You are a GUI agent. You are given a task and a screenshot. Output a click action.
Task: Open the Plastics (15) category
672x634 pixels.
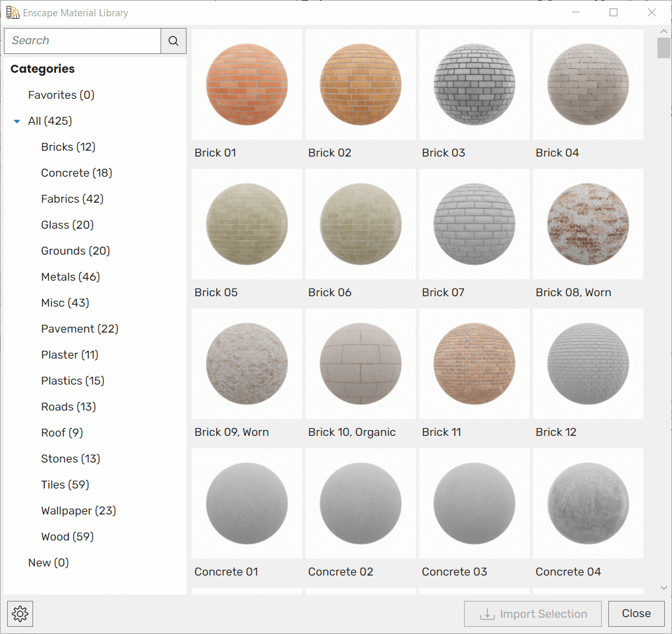pyautogui.click(x=73, y=381)
